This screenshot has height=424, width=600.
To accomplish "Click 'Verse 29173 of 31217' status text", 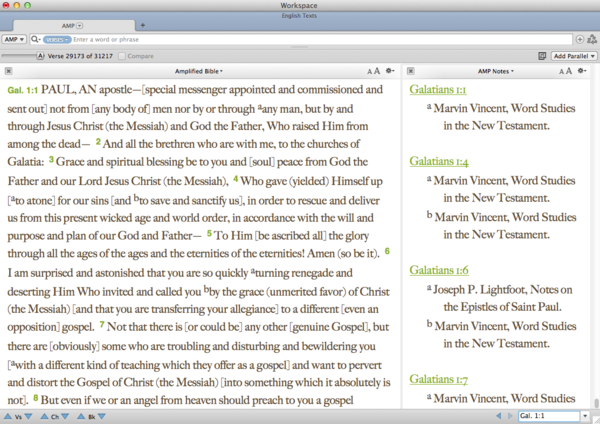I will tap(80, 56).
